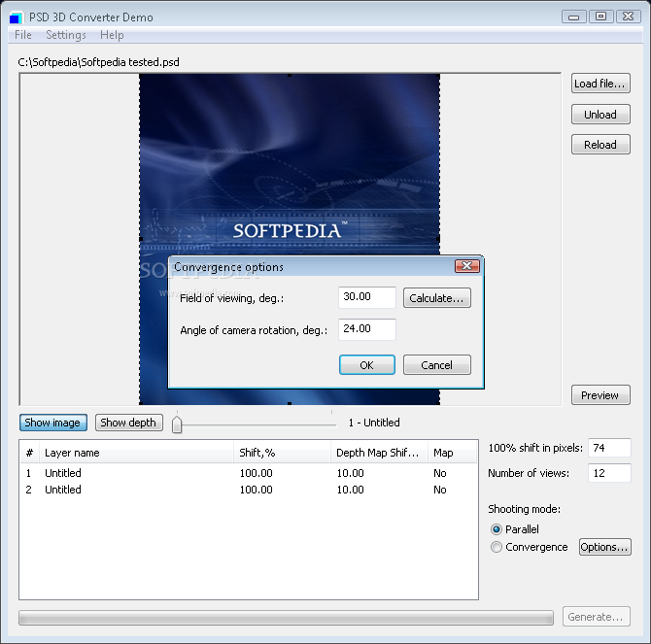
Task: Click the Map column header
Action: tap(452, 453)
